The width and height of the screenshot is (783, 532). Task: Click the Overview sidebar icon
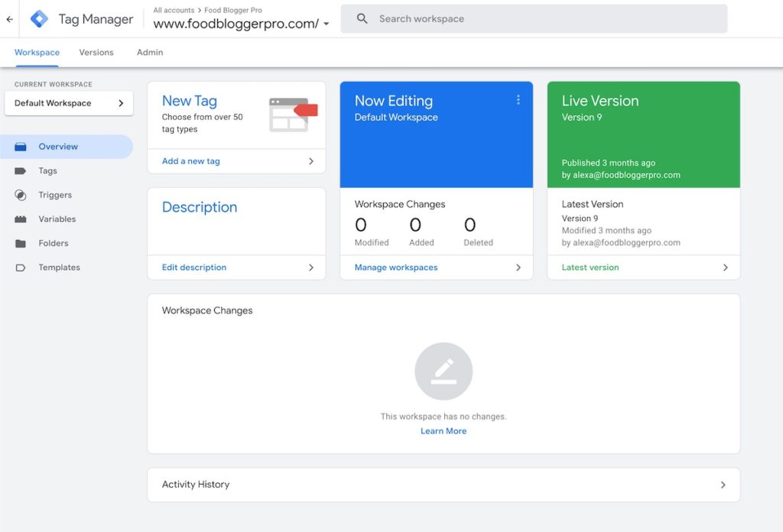point(21,147)
